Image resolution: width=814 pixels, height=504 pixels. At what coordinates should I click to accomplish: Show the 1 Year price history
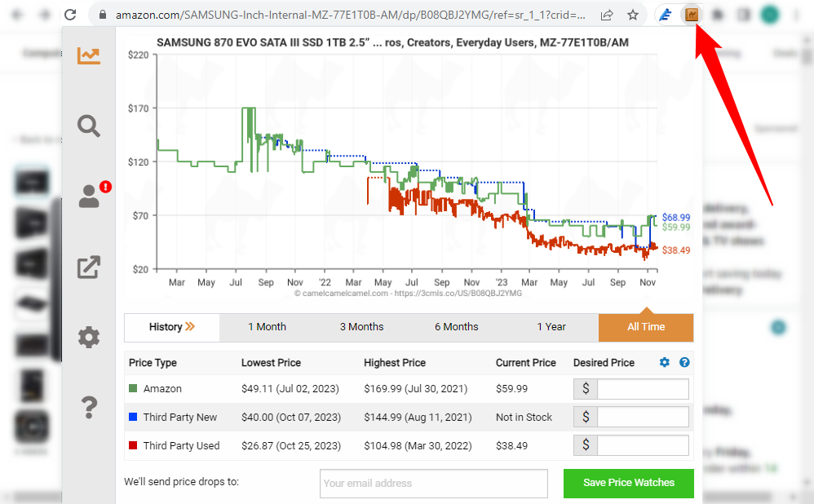(551, 327)
